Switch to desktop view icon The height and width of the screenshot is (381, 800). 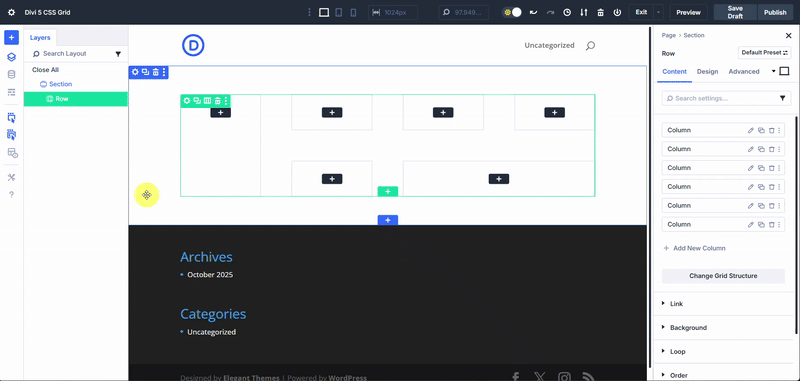tap(324, 12)
